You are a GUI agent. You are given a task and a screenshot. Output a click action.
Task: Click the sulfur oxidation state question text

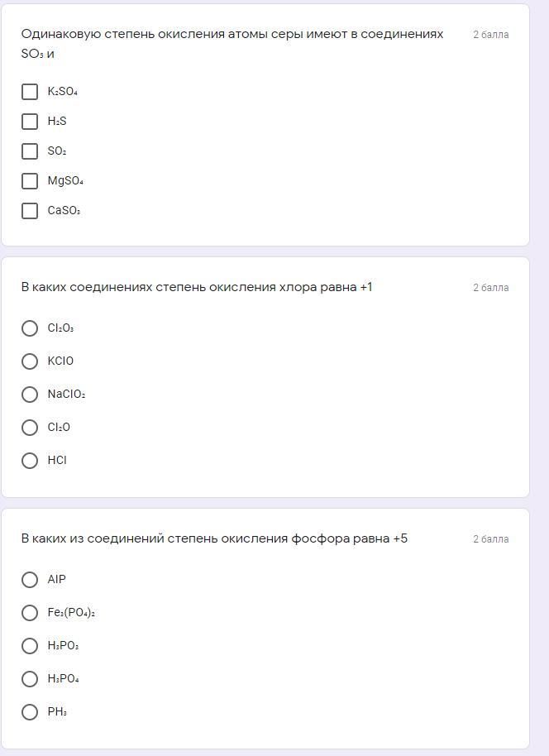[232, 44]
